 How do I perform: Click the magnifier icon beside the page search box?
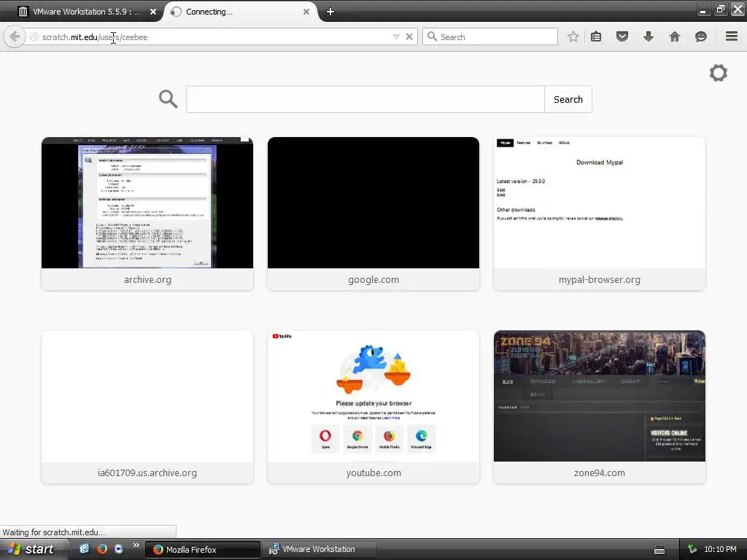[x=169, y=99]
